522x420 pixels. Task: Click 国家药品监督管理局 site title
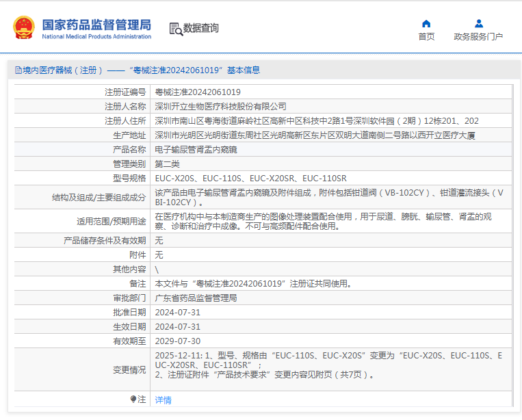[96, 25]
